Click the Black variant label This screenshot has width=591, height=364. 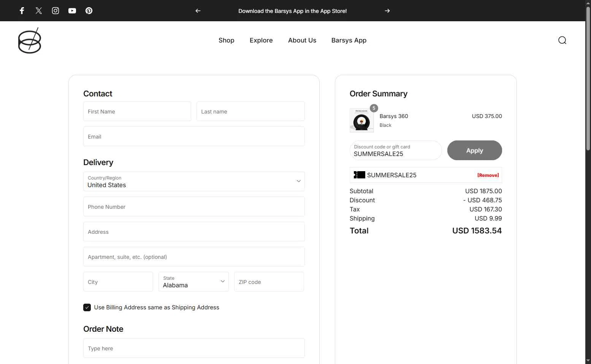[x=385, y=125]
